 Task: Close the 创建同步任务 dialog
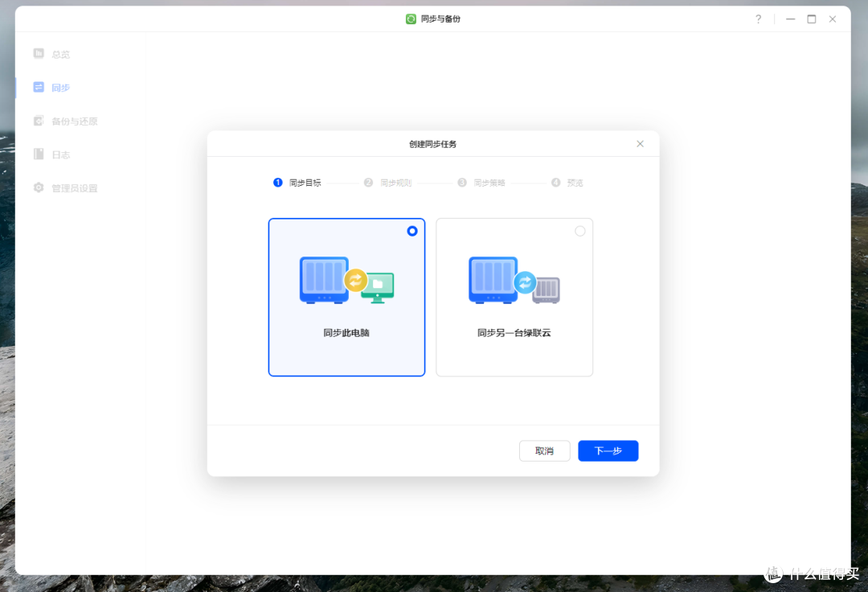640,144
